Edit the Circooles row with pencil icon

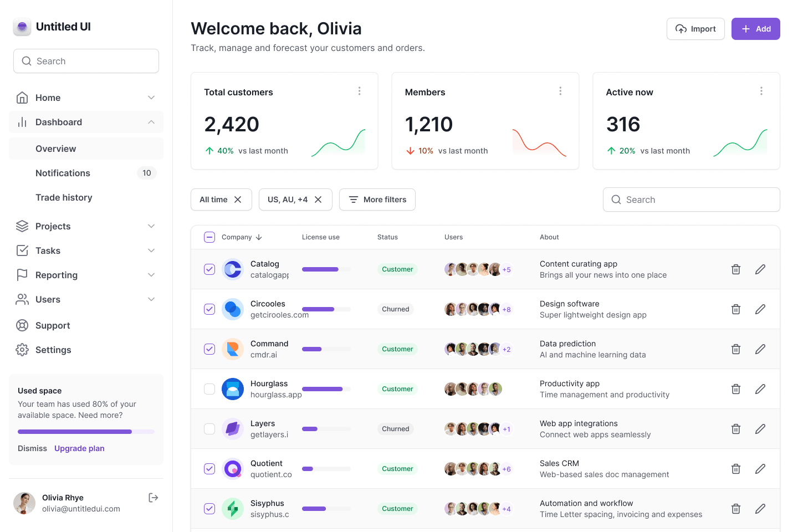[760, 309]
